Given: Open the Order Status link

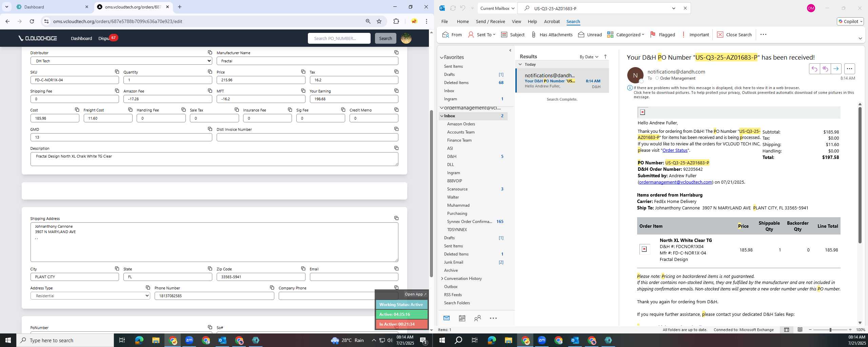Looking at the screenshot, I should 675,150.
